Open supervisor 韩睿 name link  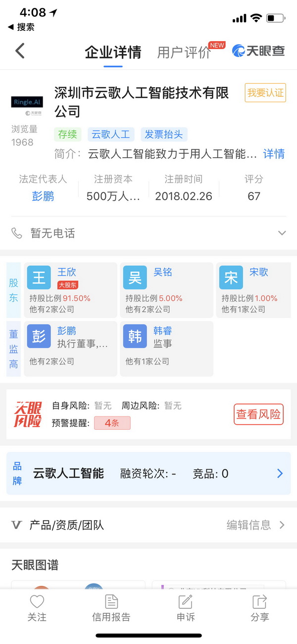coord(163,330)
